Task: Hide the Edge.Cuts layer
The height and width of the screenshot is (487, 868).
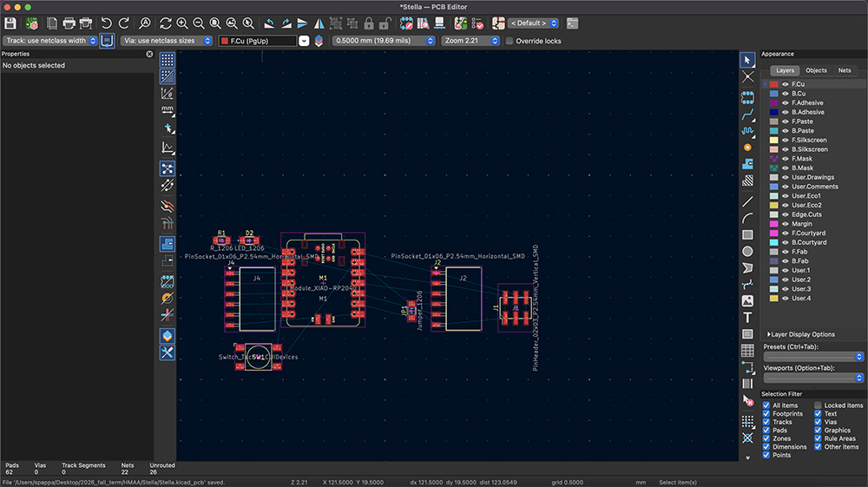Action: [x=785, y=214]
